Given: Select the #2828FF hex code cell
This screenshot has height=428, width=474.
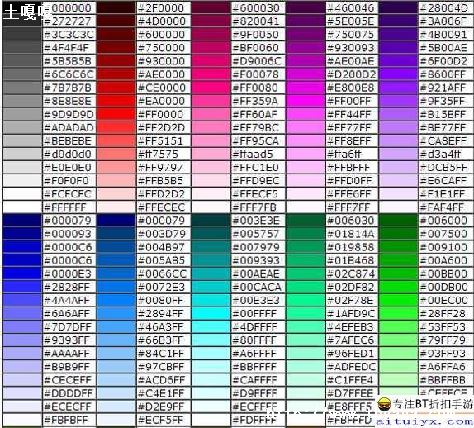Looking at the screenshot, I should point(69,287).
